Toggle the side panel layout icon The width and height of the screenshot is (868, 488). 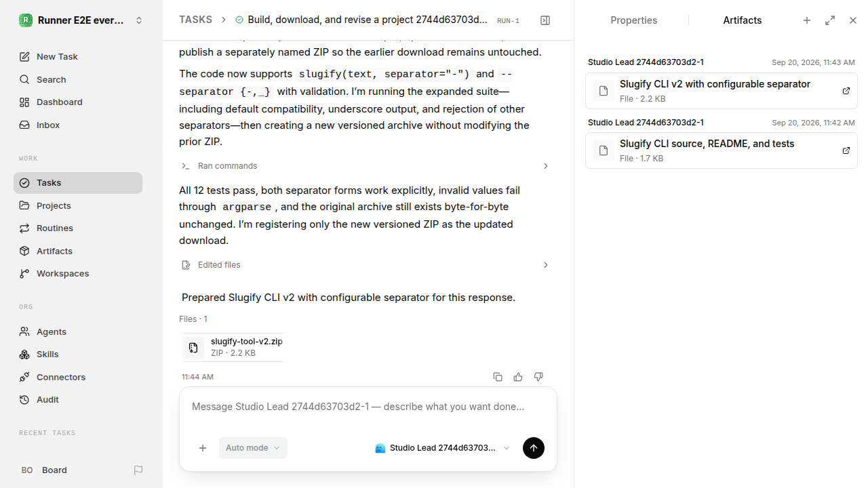(545, 20)
